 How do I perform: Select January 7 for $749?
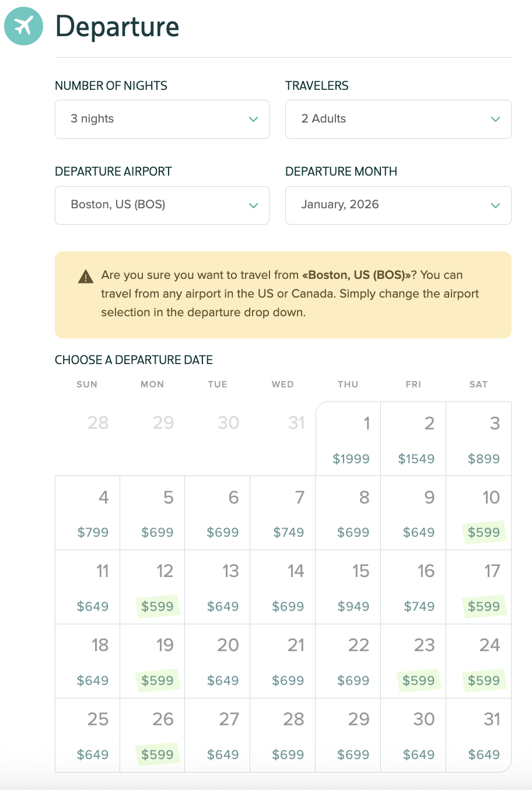283,513
